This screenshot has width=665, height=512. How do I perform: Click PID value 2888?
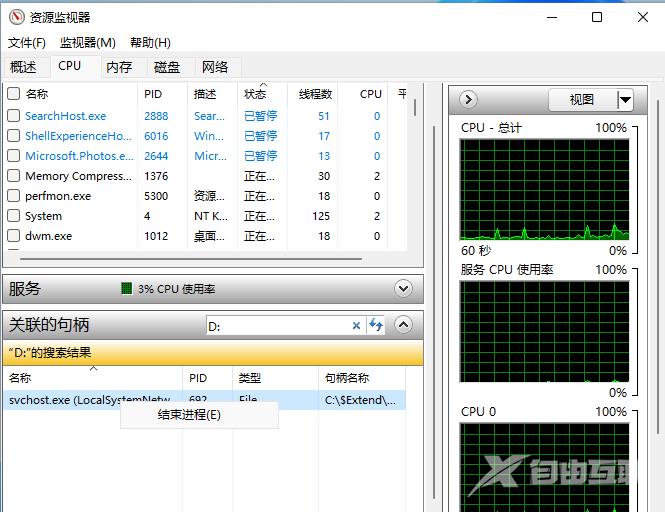[156, 116]
